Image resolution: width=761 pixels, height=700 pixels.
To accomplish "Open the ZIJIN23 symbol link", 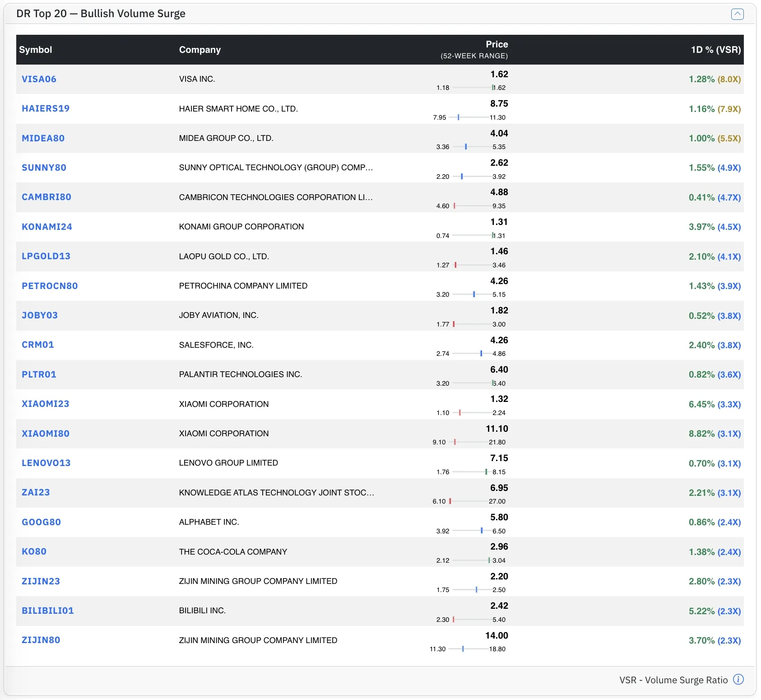I will [41, 581].
